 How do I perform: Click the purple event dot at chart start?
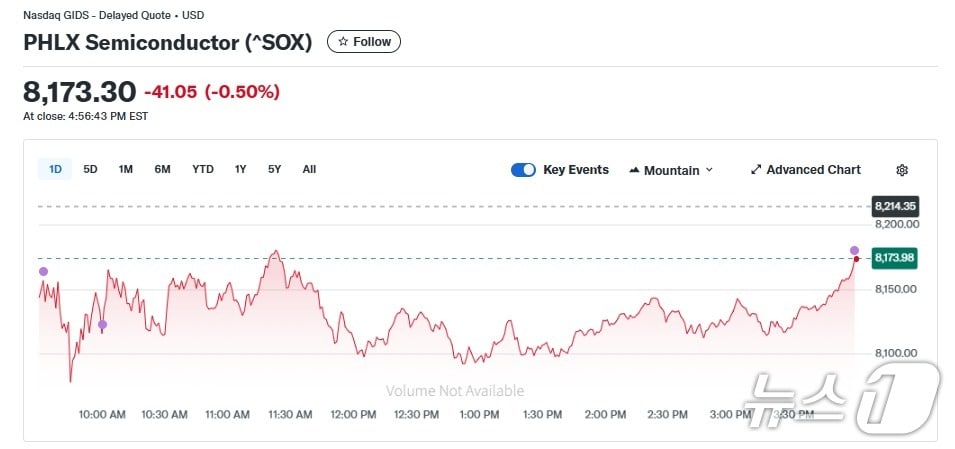43,271
